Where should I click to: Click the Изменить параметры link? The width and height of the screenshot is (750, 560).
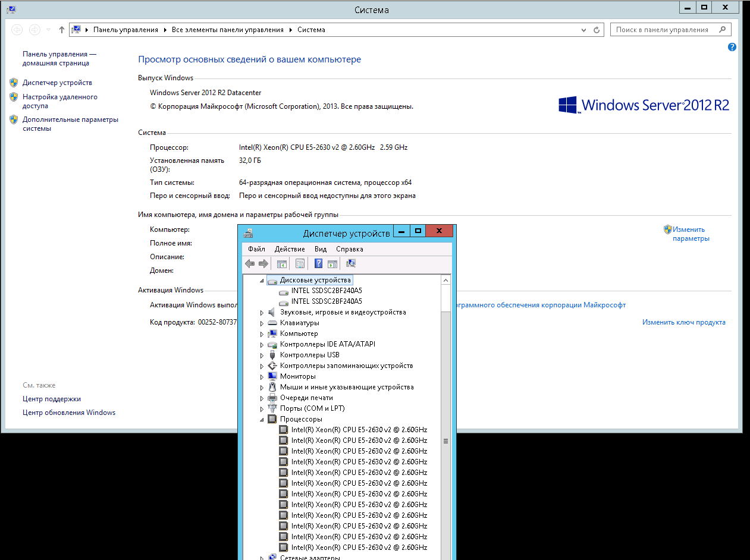[x=691, y=234]
